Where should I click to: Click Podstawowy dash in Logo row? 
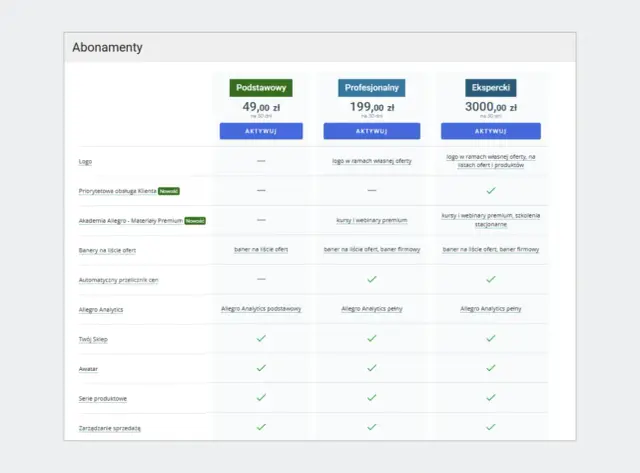(261, 161)
